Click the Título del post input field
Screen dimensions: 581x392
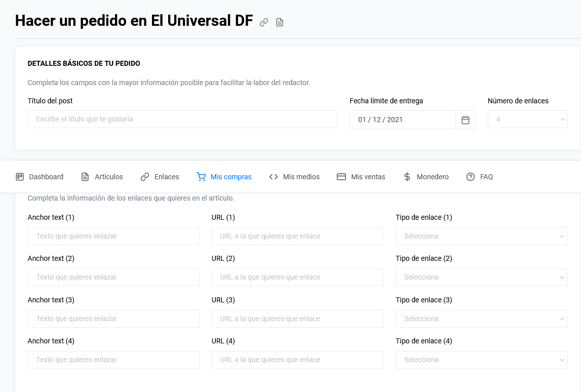point(182,119)
